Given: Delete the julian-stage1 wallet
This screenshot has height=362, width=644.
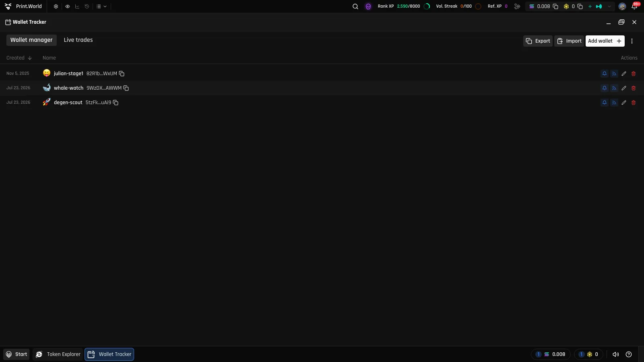Looking at the screenshot, I should 634,74.
